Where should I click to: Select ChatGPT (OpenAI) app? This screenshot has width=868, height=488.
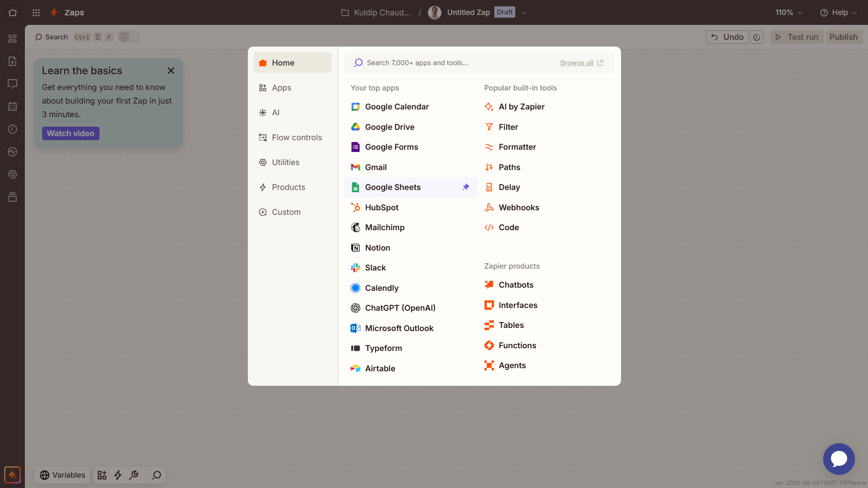pos(410,308)
